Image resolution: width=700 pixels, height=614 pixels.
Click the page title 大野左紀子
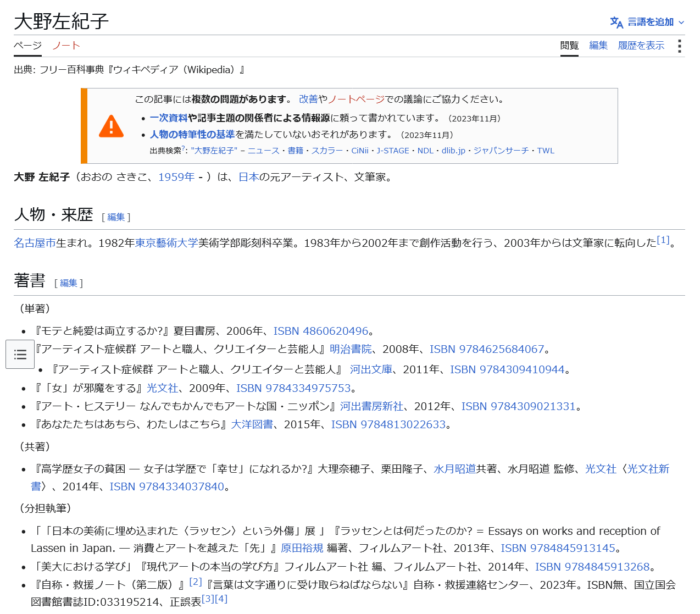tap(62, 21)
